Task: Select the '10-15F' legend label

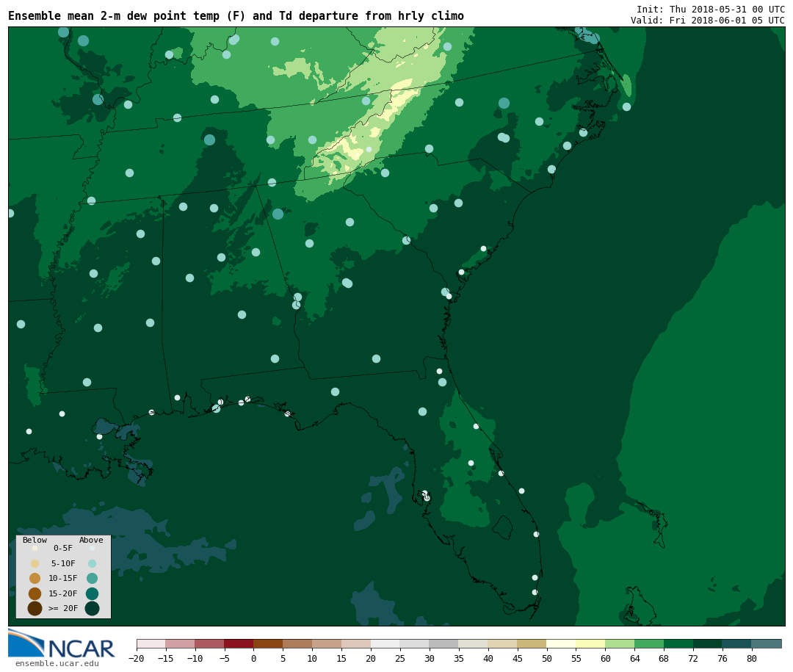Action: coord(63,579)
